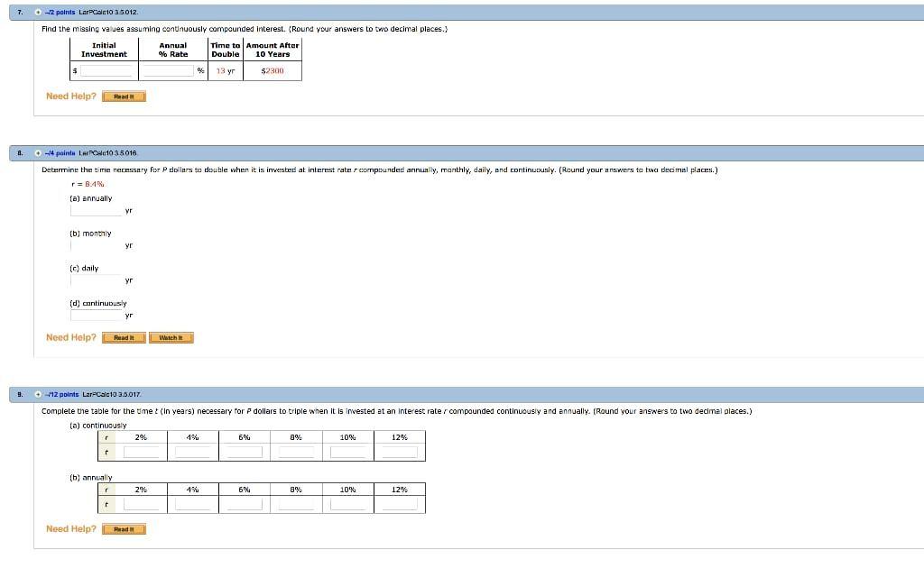Click annually table field under 4%
Screen dimensions: 924x568
point(193,504)
